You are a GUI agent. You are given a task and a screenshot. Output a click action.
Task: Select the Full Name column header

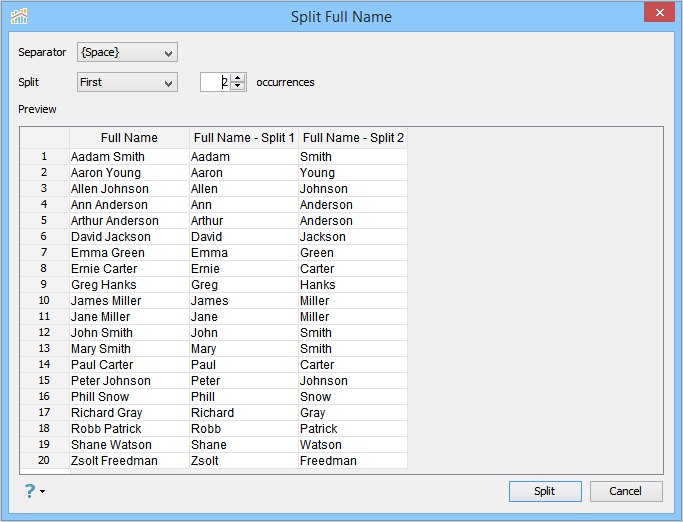coord(129,137)
